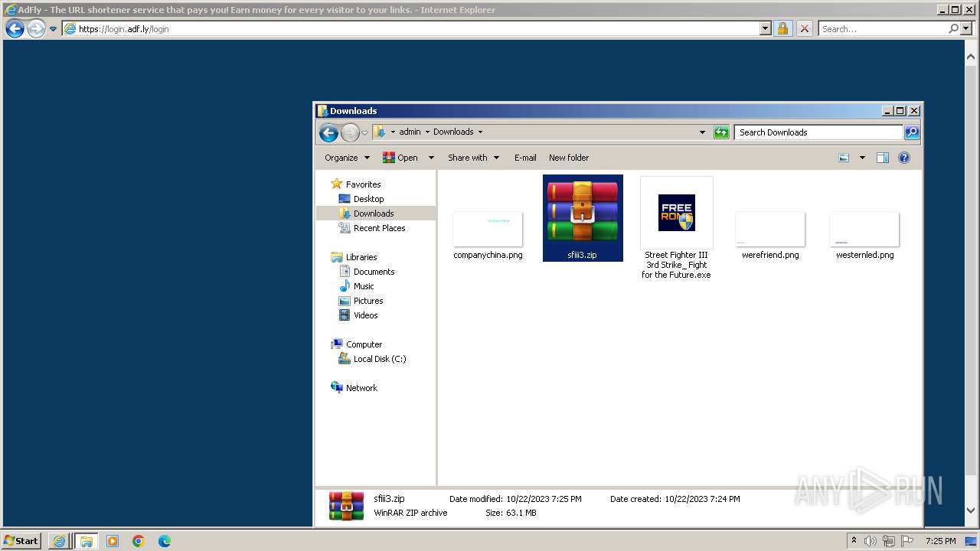Viewport: 980px width, 551px height.
Task: Click the search magnifier in Downloads window
Action: pyautogui.click(x=911, y=132)
